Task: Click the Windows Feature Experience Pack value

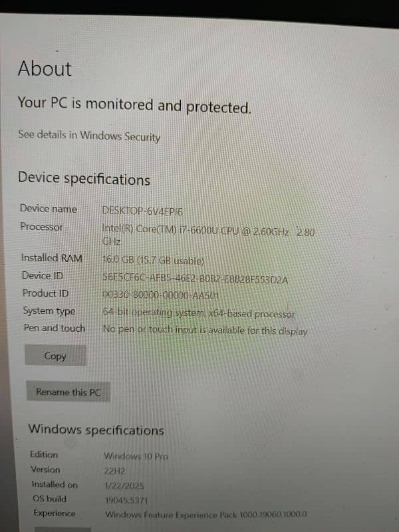Action: 206,514
